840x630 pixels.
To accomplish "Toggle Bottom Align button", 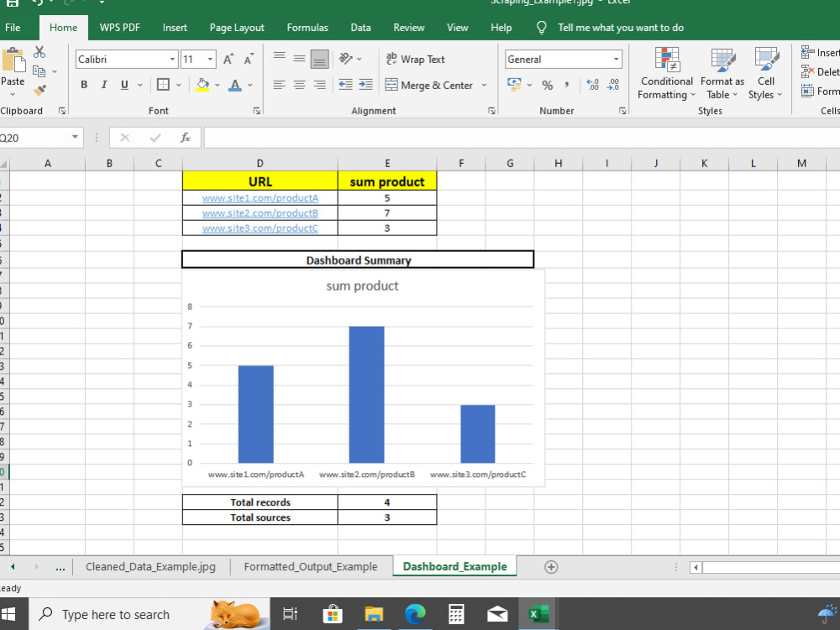I will [319, 59].
